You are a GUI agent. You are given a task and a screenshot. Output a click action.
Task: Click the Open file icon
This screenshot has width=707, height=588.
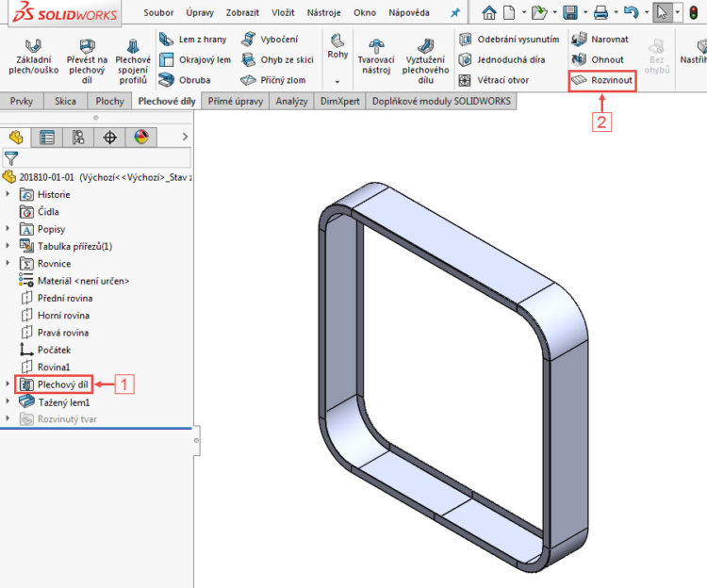(539, 12)
